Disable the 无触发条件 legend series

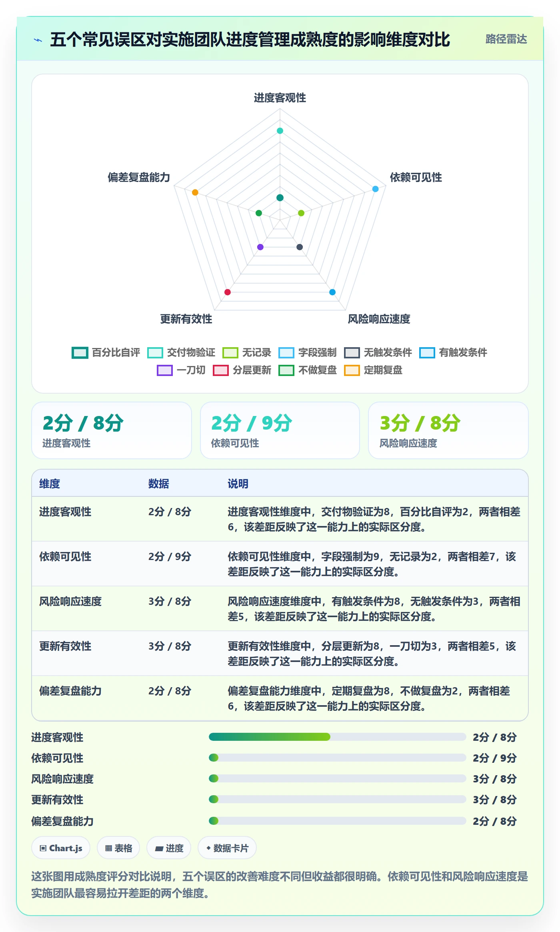point(378,352)
